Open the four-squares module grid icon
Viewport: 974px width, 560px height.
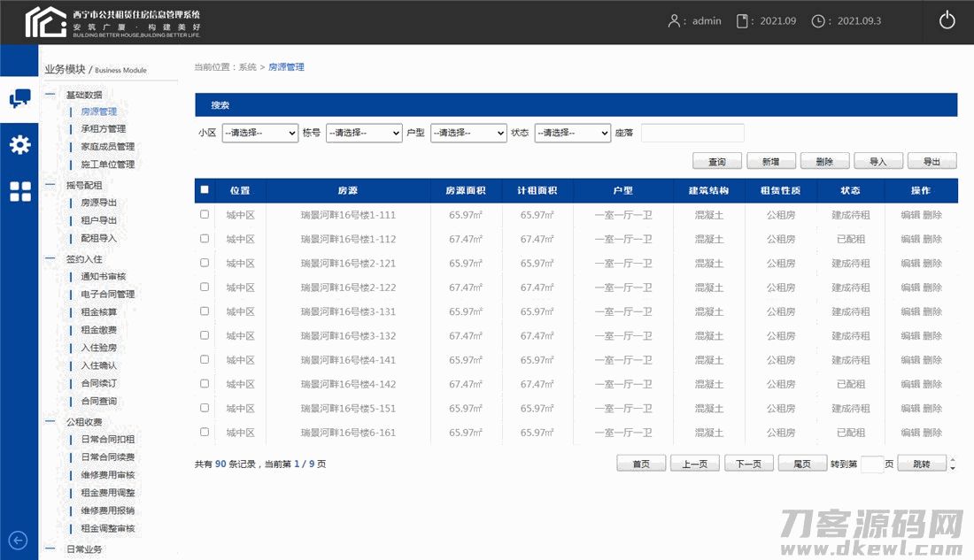point(19,191)
